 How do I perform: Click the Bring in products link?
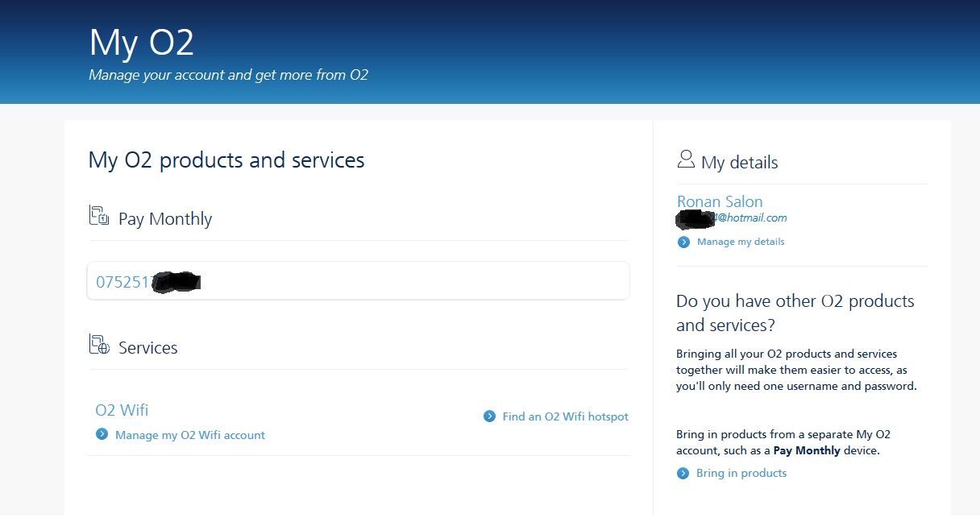click(741, 473)
